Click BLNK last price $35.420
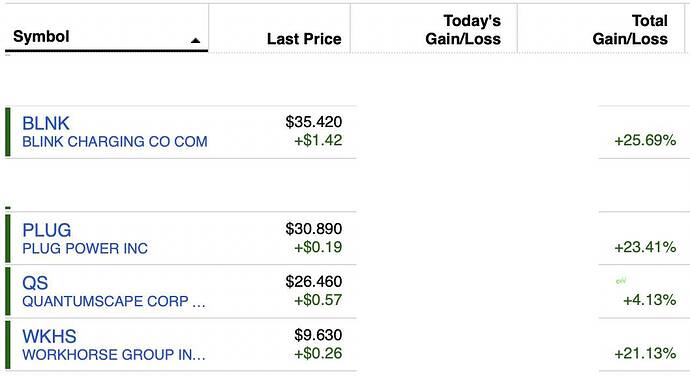The height and width of the screenshot is (378, 690). click(314, 122)
